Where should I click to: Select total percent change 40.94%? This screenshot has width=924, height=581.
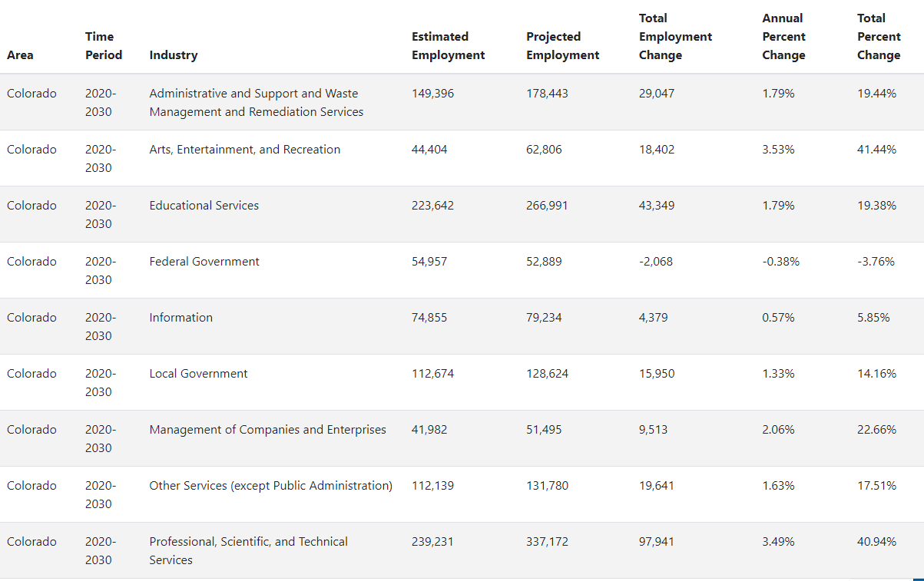click(x=877, y=542)
